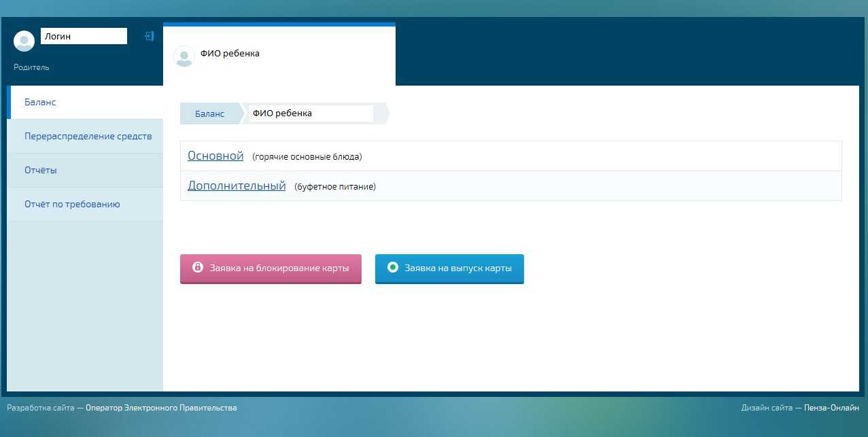
Task: Open the Дополнительный account link
Action: click(237, 186)
